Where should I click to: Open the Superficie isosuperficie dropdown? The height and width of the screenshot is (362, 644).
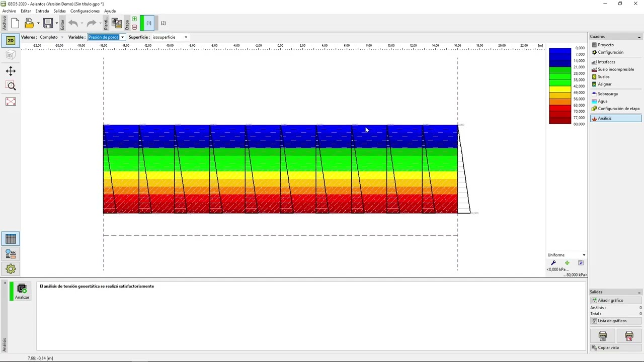click(x=170, y=37)
